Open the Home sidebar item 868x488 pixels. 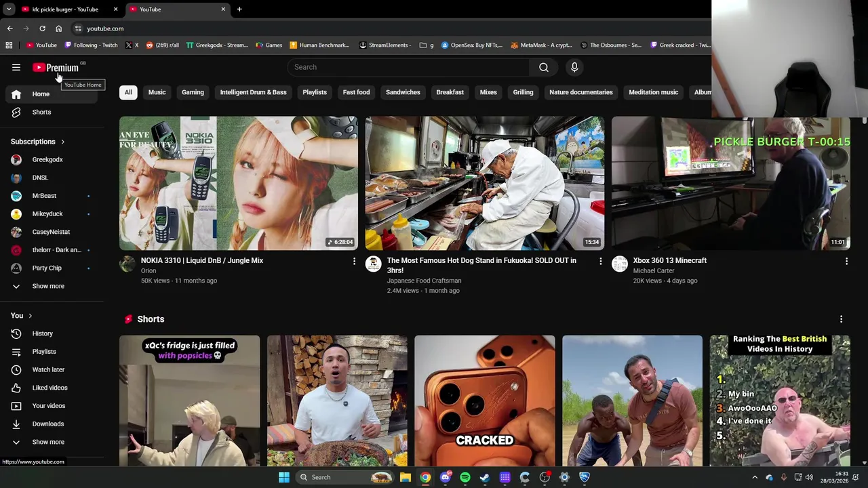point(52,94)
